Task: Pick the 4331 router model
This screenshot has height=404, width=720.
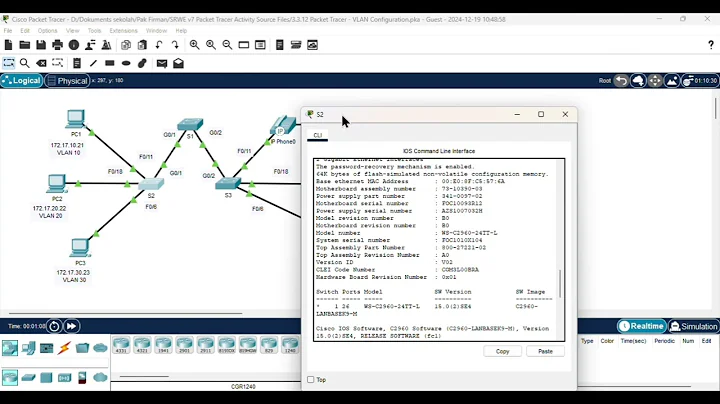Action: pos(121,345)
